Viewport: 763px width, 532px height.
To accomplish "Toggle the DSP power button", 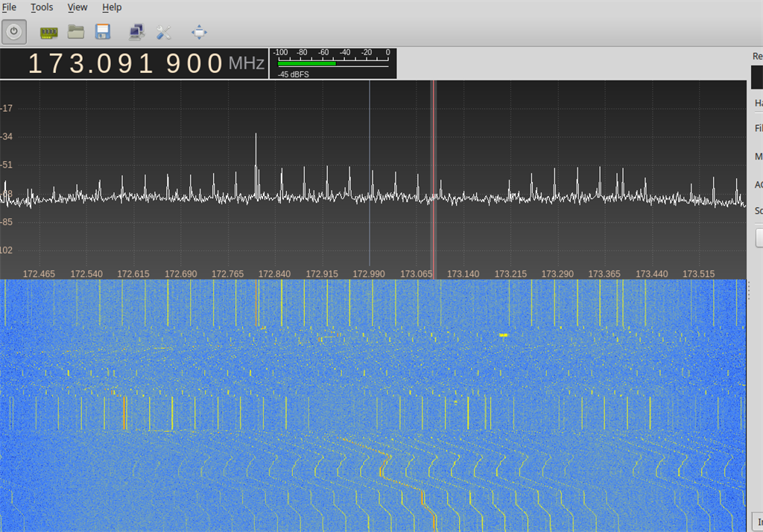I will coord(14,31).
